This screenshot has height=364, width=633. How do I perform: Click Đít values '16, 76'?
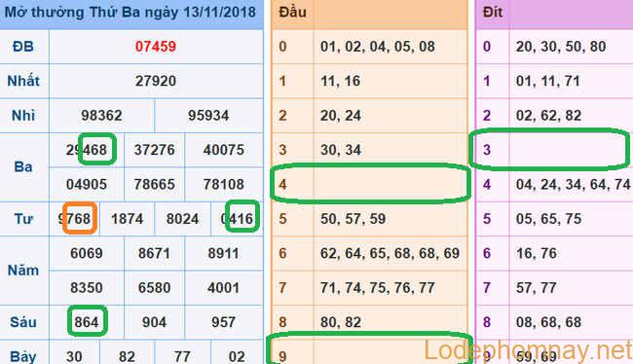(x=537, y=253)
